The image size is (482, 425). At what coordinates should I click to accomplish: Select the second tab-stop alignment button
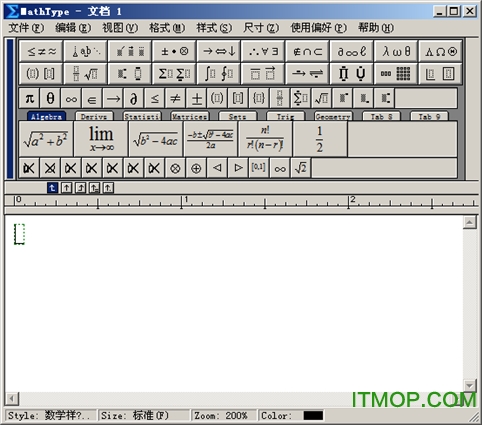[x=66, y=188]
